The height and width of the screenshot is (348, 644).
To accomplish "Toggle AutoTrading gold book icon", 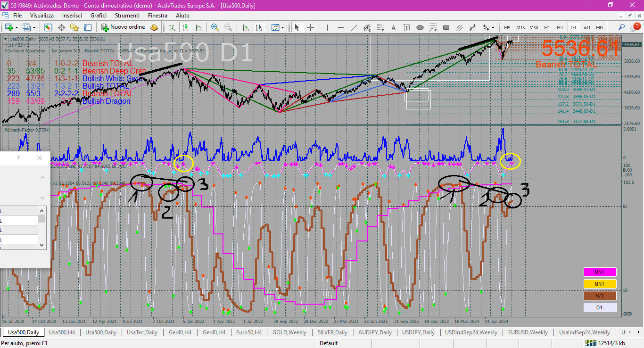I will (154, 27).
